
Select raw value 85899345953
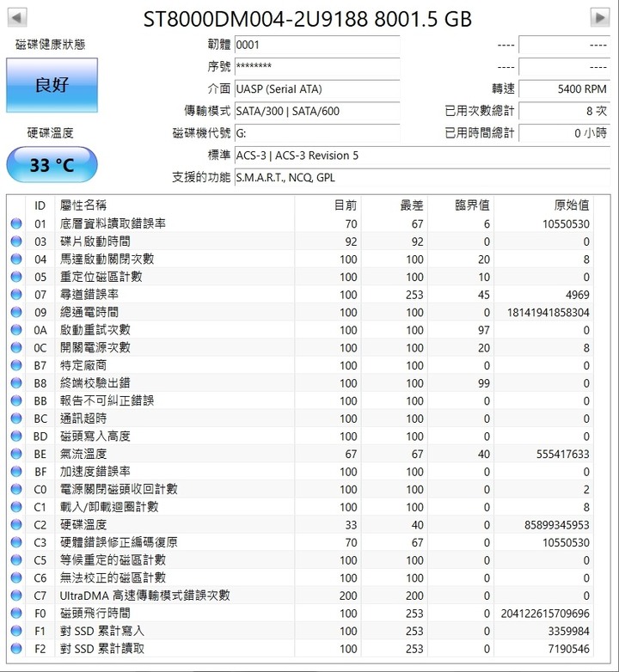[557, 525]
